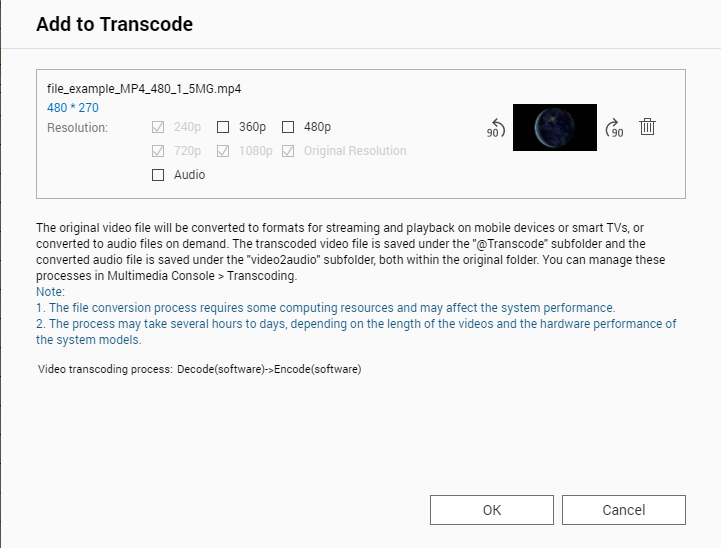Click the Video transcoding process line
The height and width of the screenshot is (548, 721).
click(200, 369)
